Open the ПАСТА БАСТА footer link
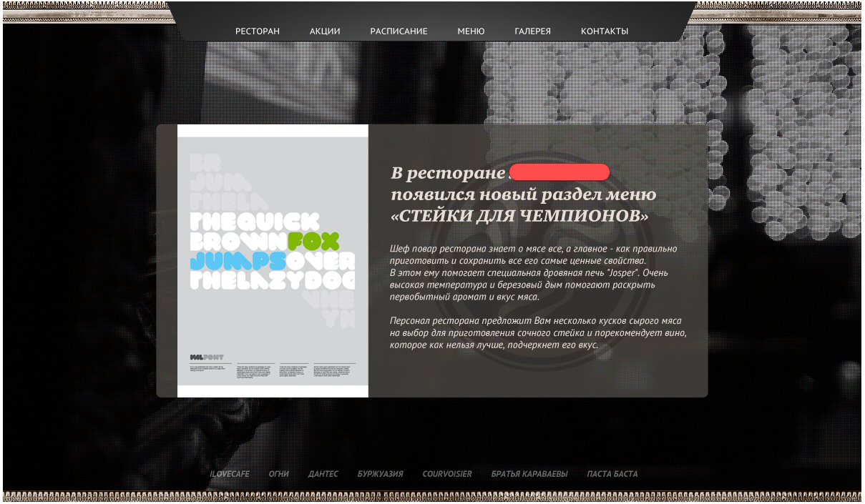The height and width of the screenshot is (504, 865). pyautogui.click(x=612, y=474)
